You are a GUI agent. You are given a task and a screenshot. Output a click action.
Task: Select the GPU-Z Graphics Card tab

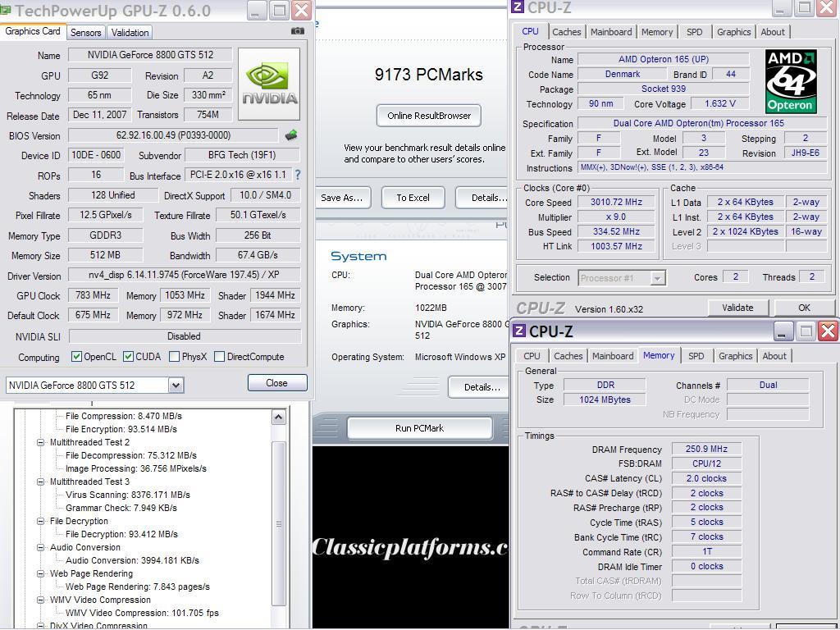coord(33,31)
